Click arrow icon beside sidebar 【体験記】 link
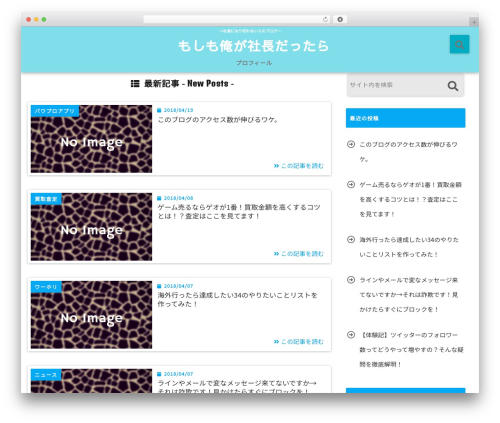 pos(351,335)
